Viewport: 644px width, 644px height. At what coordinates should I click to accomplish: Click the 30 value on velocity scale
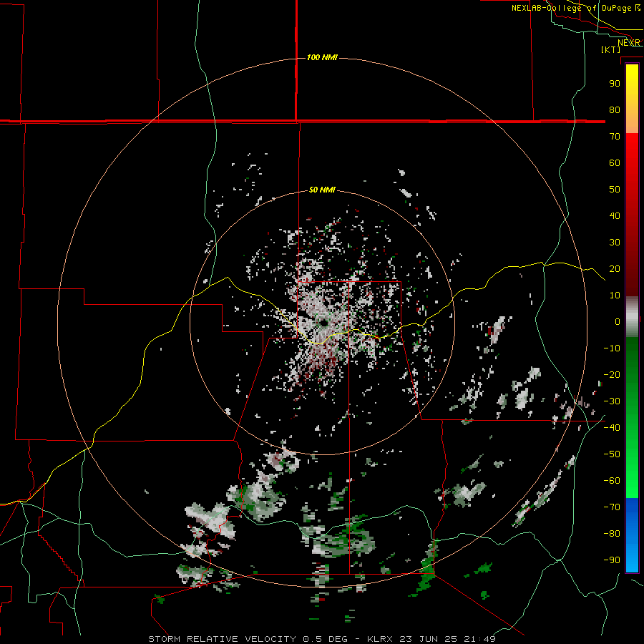pos(615,243)
